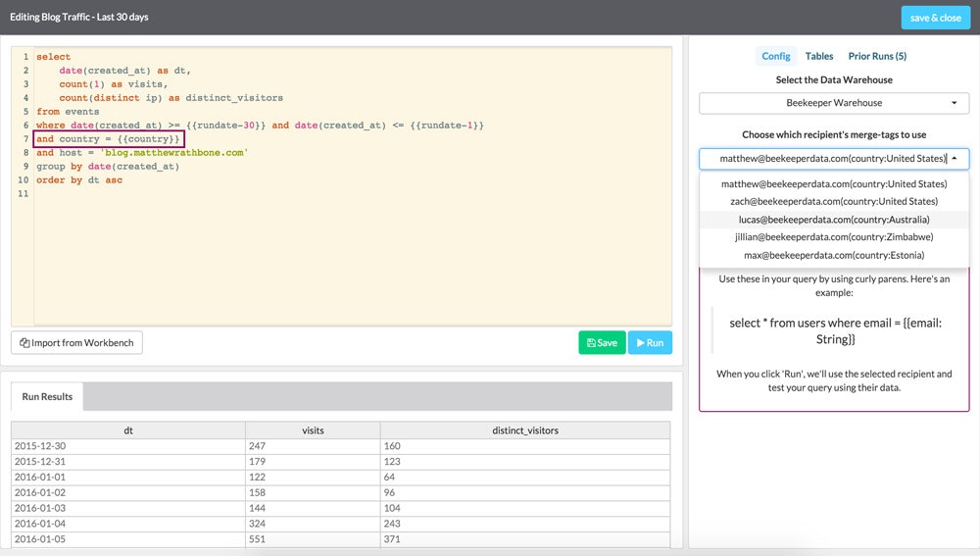Image resolution: width=980 pixels, height=556 pixels.
Task: Select max@beekeeperdata.com Estonia recipient
Action: pos(834,255)
